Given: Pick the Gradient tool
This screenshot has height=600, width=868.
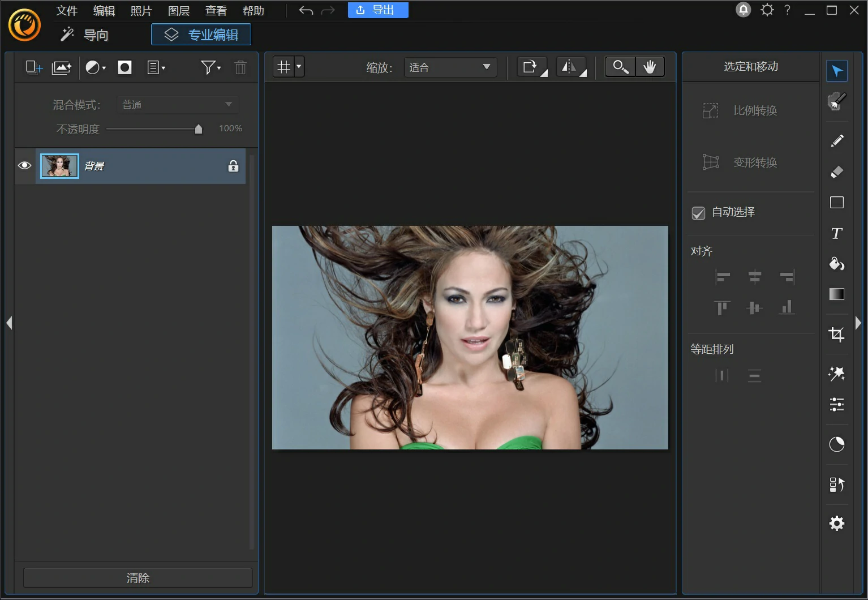Looking at the screenshot, I should [x=836, y=294].
